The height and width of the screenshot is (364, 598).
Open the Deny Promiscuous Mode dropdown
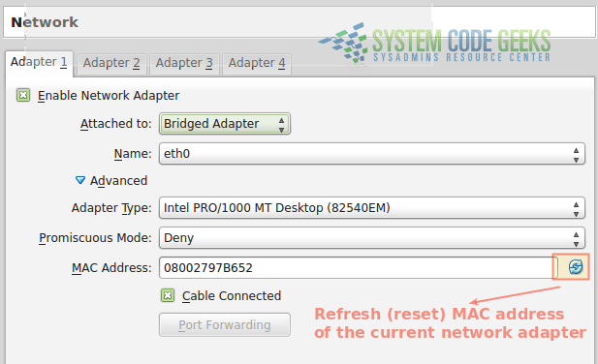pos(372,237)
